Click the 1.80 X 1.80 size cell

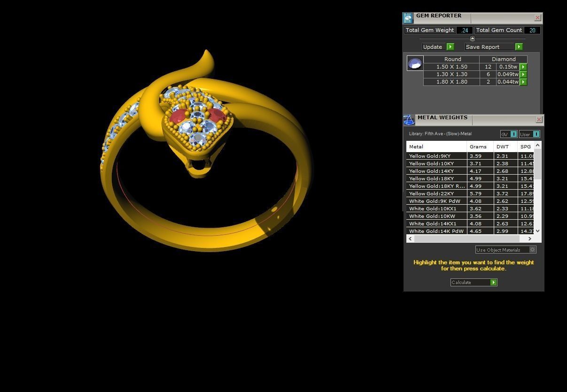click(451, 82)
